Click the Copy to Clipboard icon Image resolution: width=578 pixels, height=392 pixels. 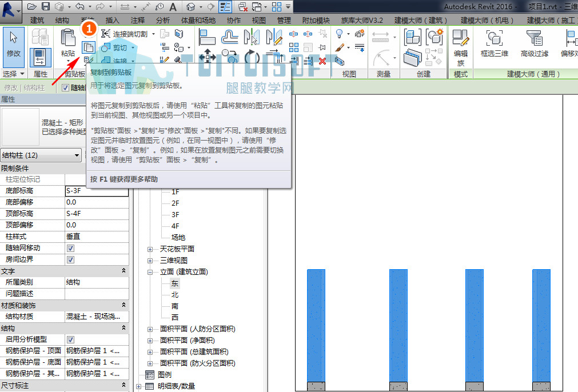point(89,47)
